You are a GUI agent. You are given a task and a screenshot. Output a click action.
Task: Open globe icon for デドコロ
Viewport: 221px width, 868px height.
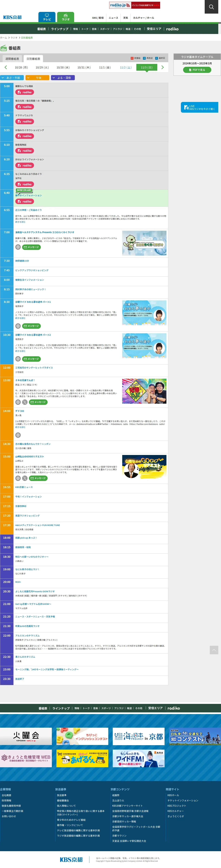coord(18,435)
